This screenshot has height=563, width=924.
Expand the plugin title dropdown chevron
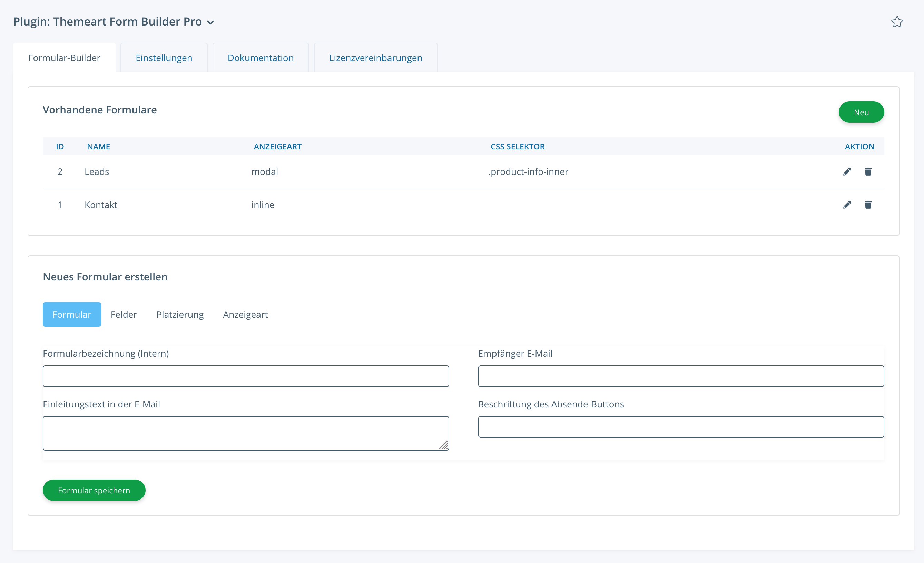tap(211, 23)
